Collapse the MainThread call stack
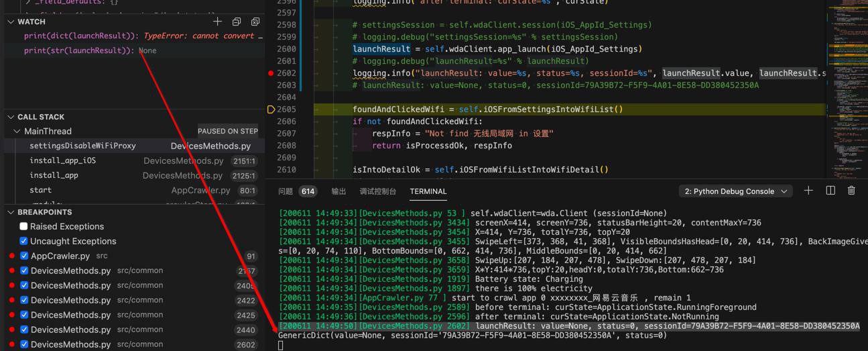This screenshot has width=868, height=351. coord(17,131)
